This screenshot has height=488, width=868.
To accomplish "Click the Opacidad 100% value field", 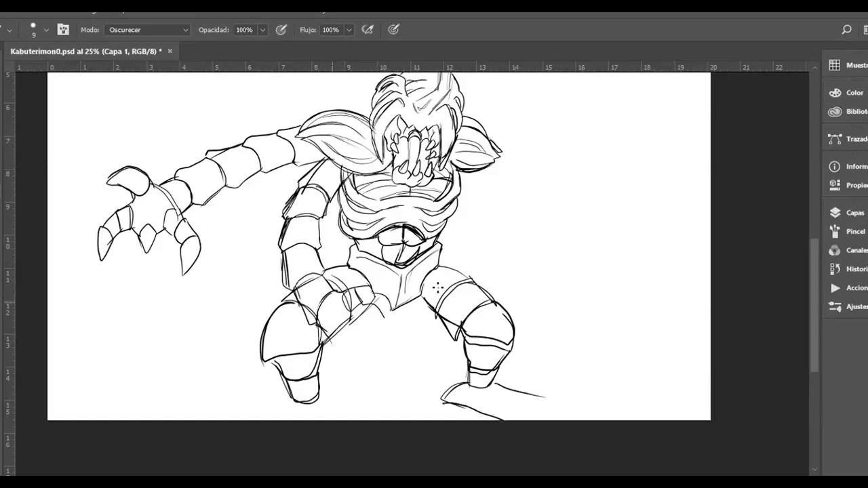I will [x=244, y=30].
